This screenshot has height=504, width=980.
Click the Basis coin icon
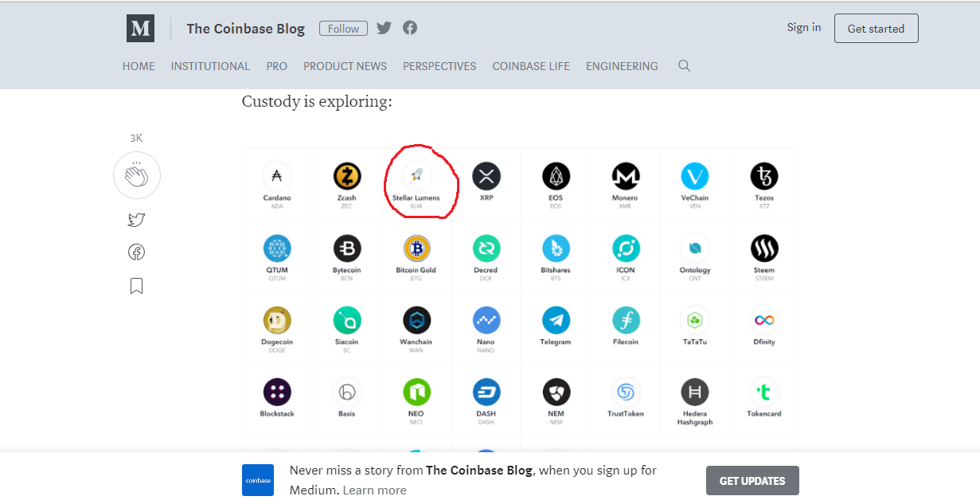(347, 392)
